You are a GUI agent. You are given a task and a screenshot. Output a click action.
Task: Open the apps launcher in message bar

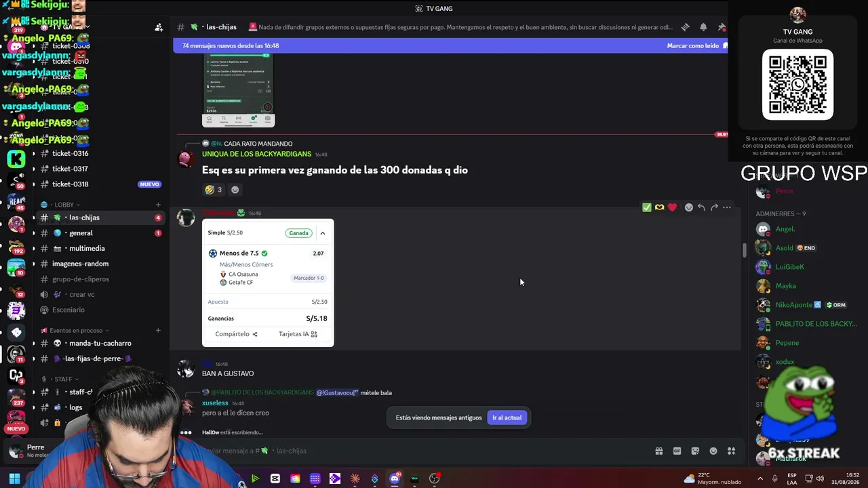(x=731, y=451)
